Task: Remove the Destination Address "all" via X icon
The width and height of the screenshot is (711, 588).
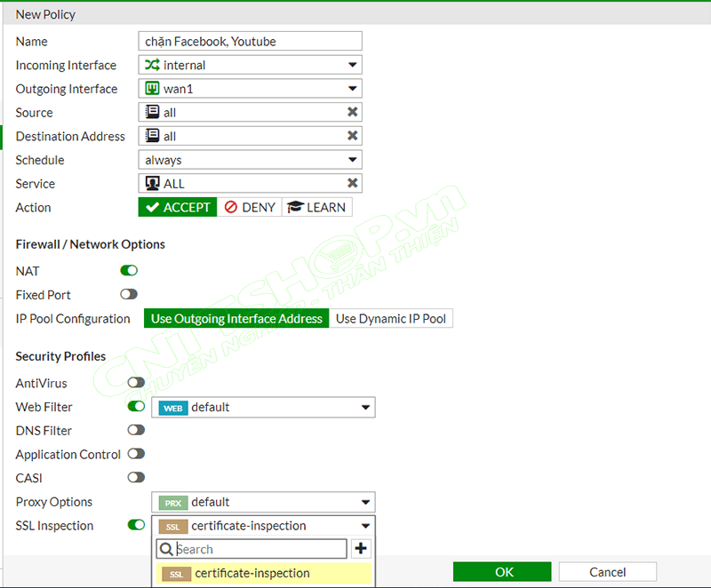Action: (354, 136)
